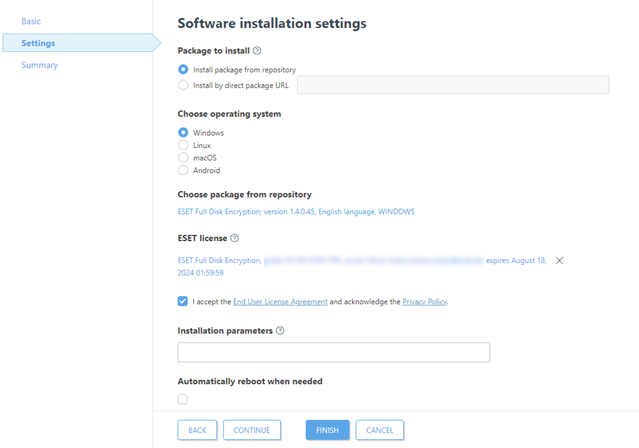Open help icon beside Package to install
Screen dimensions: 639x448
tap(257, 51)
